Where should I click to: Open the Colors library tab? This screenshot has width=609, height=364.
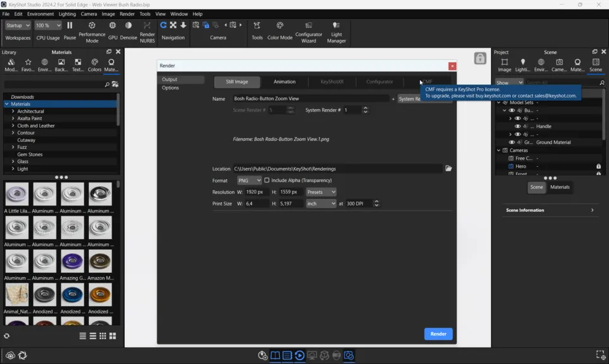(95, 65)
